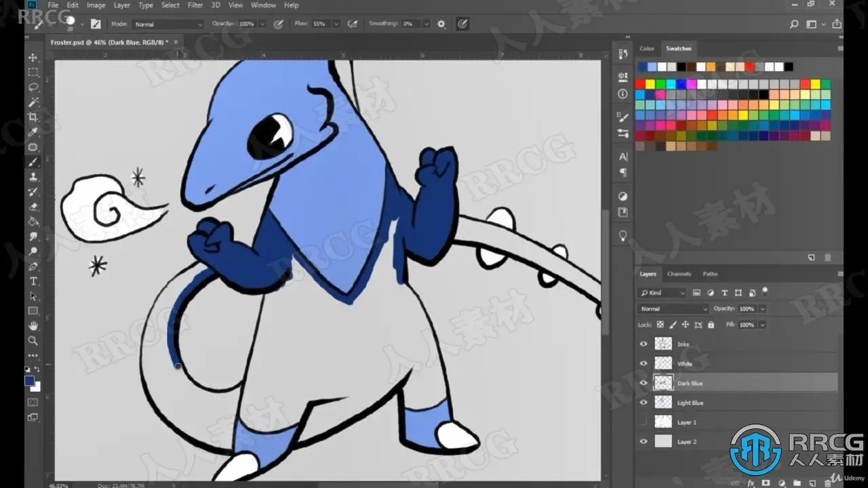The width and height of the screenshot is (868, 488).
Task: Pick the Crop tool
Action: click(x=33, y=117)
